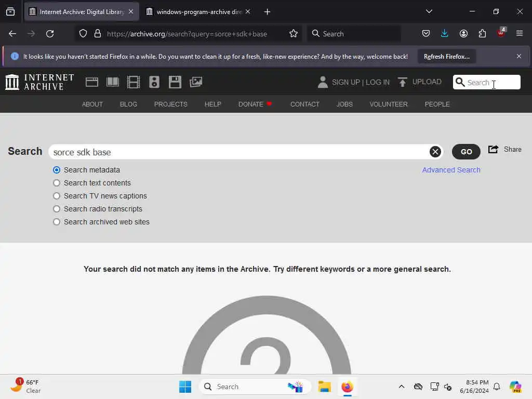The height and width of the screenshot is (399, 532).
Task: Open the PEOPLE menu item
Action: point(437,104)
